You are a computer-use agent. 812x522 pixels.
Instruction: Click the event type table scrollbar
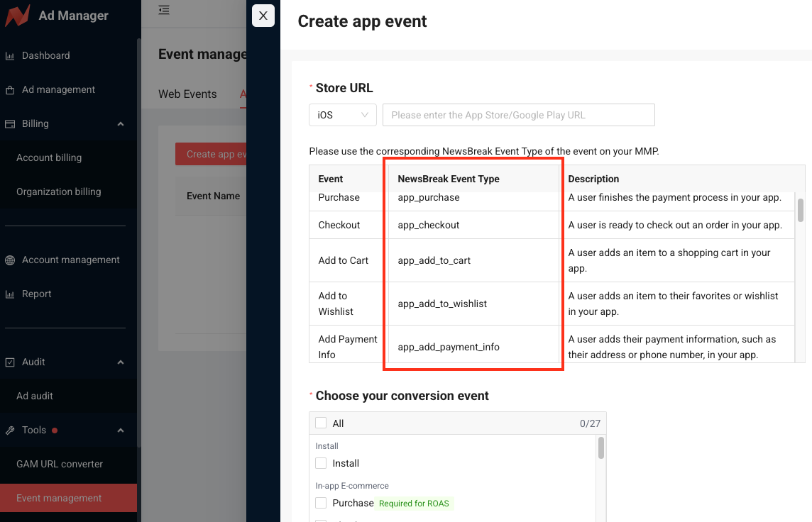point(801,211)
